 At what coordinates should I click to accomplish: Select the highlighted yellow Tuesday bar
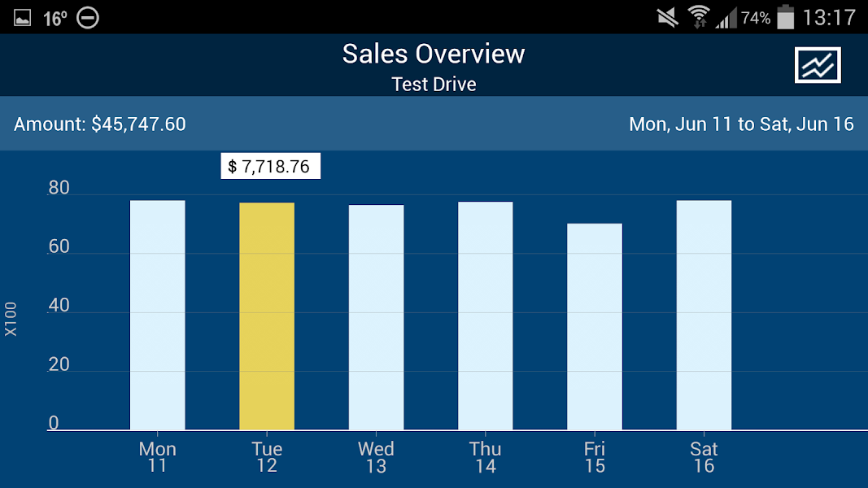(267, 316)
